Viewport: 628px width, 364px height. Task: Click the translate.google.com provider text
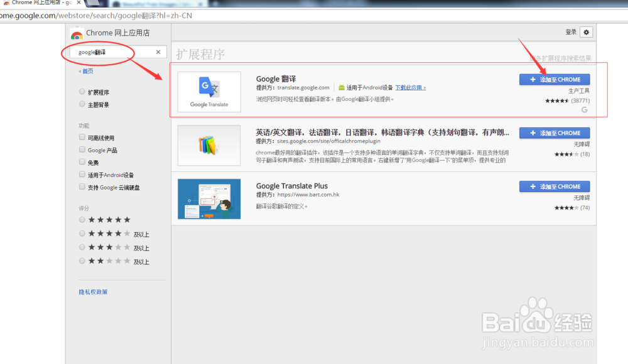(x=303, y=88)
